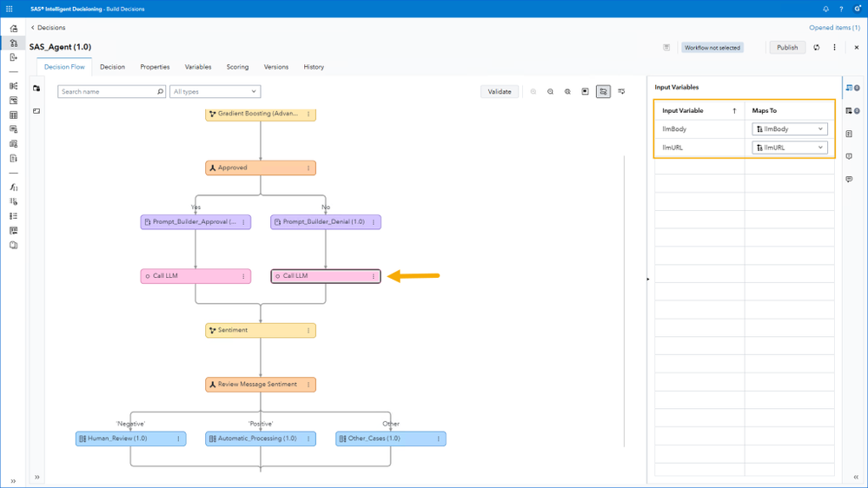Select the Prompt_Builder_Approval node
Screen dimensions: 868x488
tap(195, 222)
